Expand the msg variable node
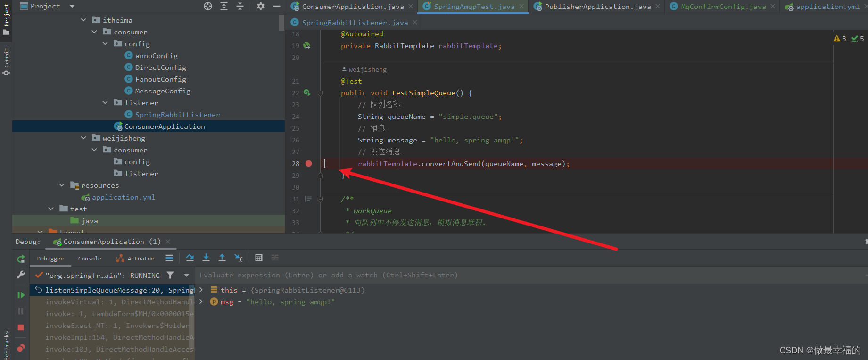Image resolution: width=868 pixels, height=360 pixels. [x=201, y=301]
